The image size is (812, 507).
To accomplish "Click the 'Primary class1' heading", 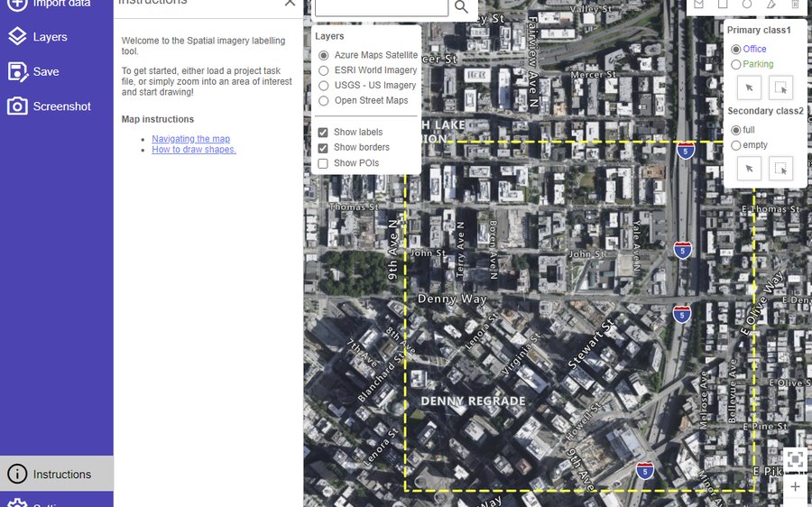I will coord(759,30).
